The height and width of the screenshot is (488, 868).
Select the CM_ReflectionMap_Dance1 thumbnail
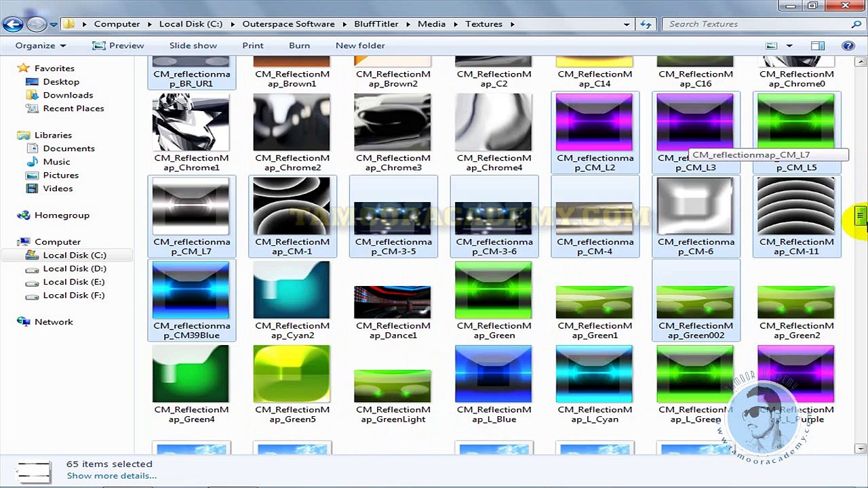pos(393,302)
